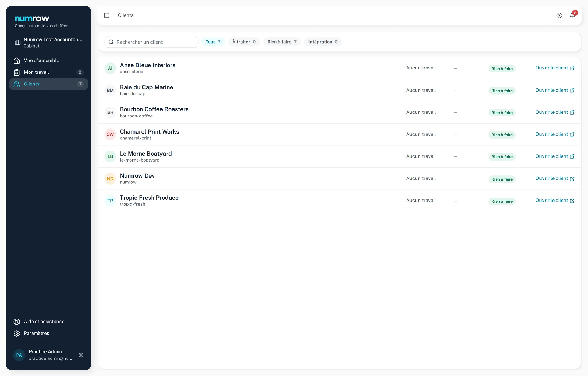Screen dimensions: 588x376
Task: Select the Rien à faire filter chip
Action: click(282, 42)
